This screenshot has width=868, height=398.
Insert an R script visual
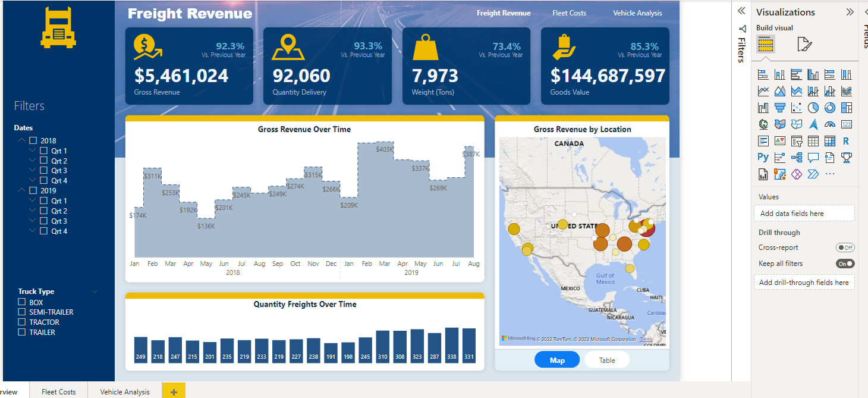pos(846,140)
